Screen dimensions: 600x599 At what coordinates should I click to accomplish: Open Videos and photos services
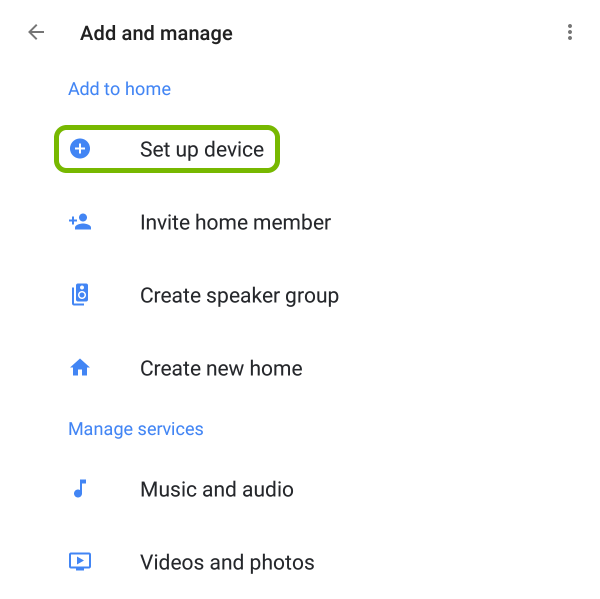(227, 563)
